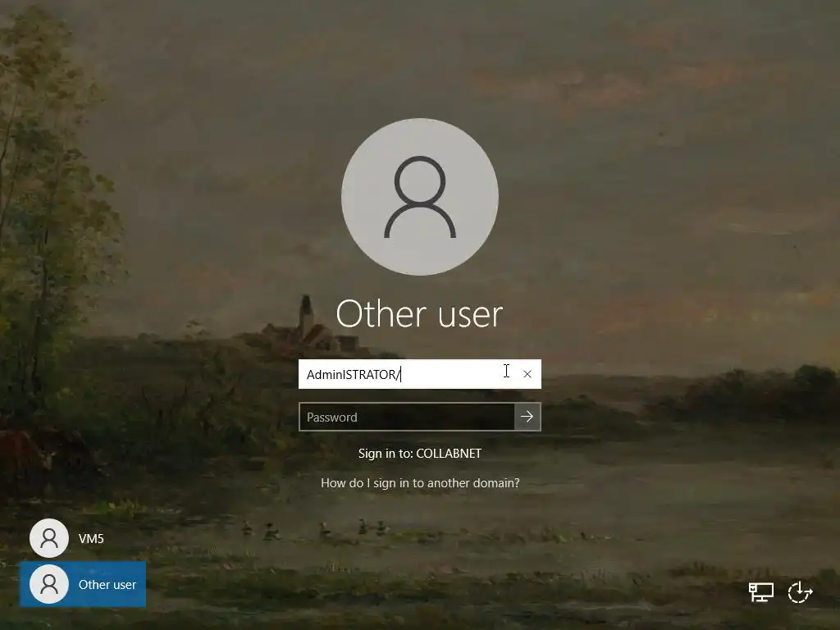This screenshot has height=630, width=840.
Task: Submit sign-in with the arrow button
Action: (527, 416)
